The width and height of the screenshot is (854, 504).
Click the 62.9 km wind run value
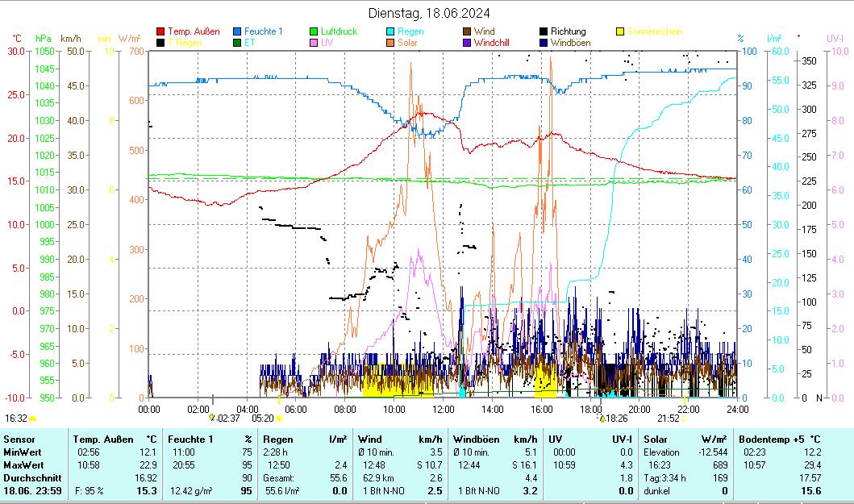(x=377, y=478)
